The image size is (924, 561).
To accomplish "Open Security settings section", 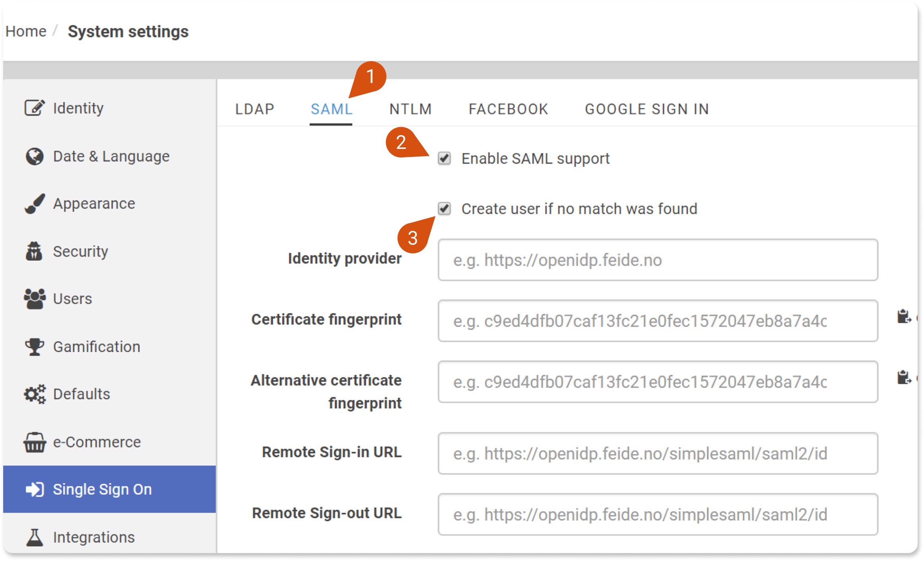I will click(109, 251).
